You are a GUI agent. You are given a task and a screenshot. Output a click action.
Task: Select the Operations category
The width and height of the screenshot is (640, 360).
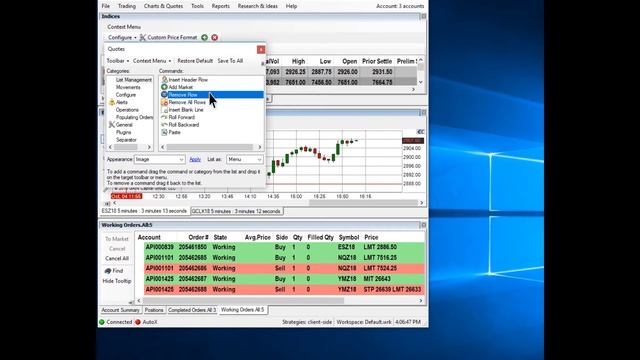127,110
